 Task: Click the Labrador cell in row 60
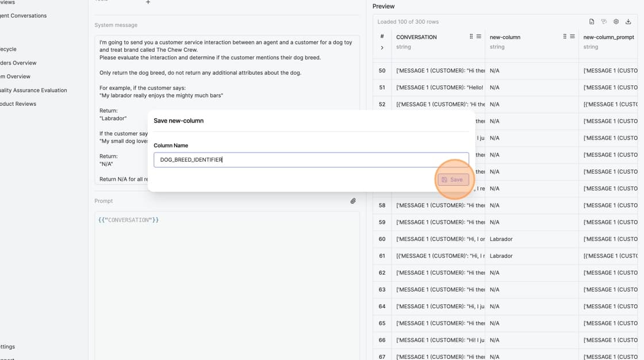tap(501, 239)
